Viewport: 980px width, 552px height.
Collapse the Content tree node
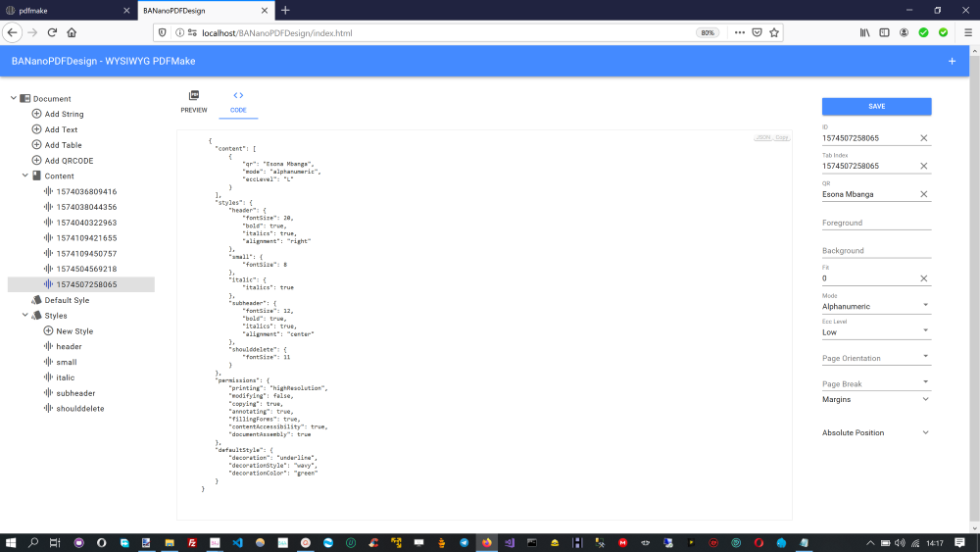pyautogui.click(x=25, y=176)
